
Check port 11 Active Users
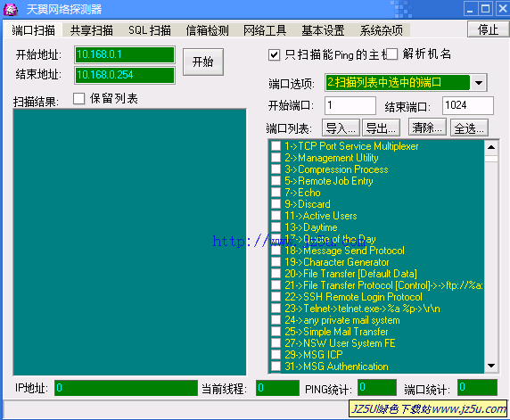[x=276, y=216]
